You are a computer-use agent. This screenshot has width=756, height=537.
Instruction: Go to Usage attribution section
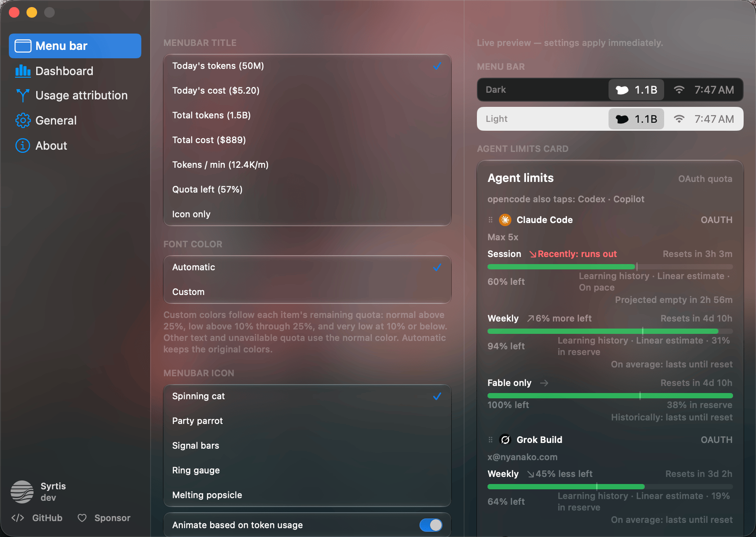click(x=75, y=95)
